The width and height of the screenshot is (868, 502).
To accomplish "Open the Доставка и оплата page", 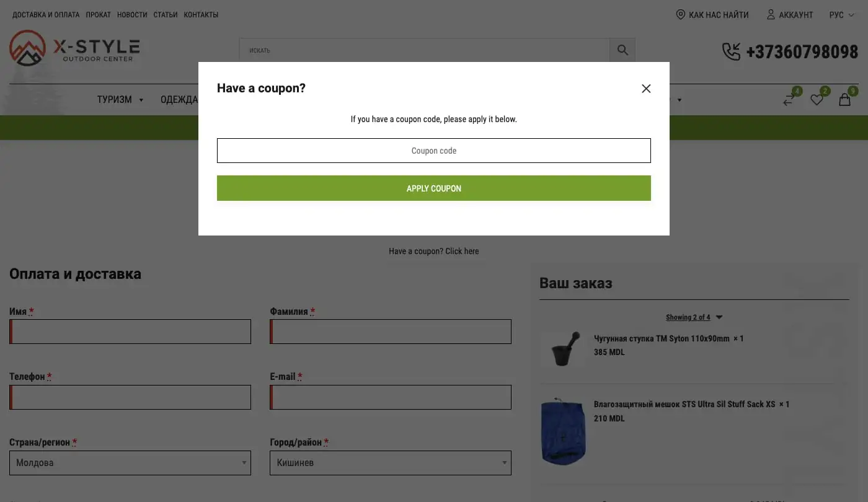I will pos(46,15).
